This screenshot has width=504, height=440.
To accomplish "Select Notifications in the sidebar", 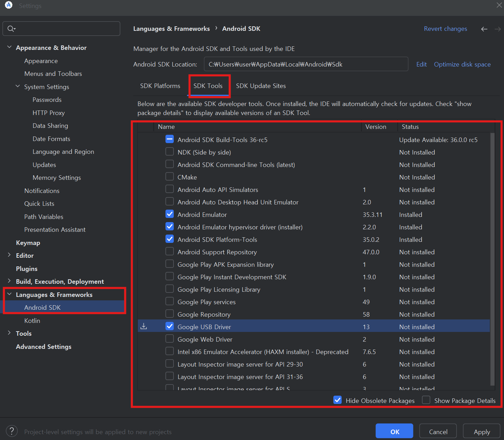I will click(42, 191).
